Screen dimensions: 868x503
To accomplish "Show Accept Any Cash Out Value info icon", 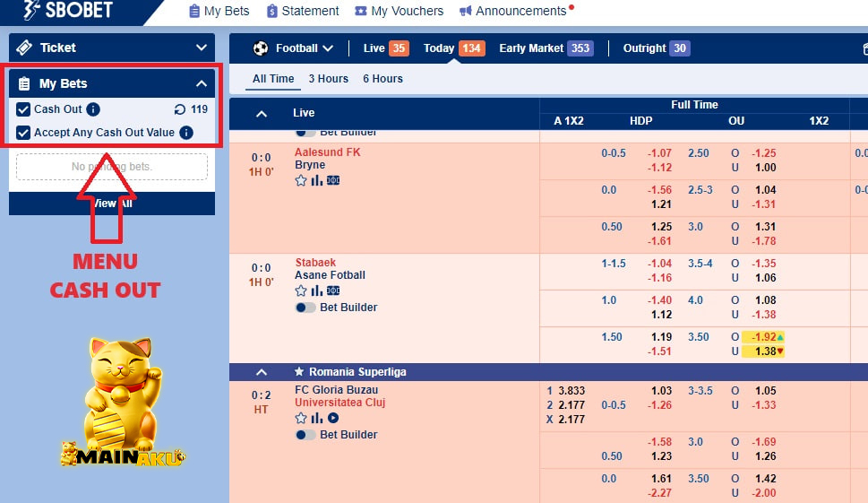I will pos(186,133).
